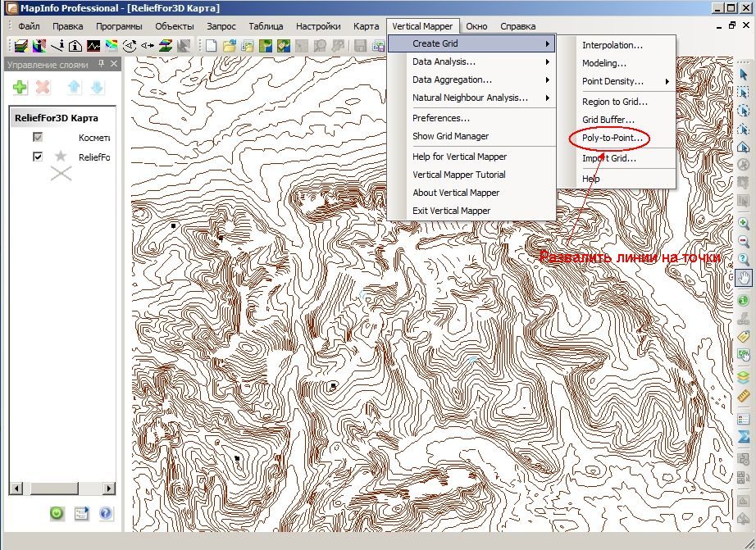Viewport: 756px width, 550px height.
Task: Open the Statistics sigma icon
Action: pyautogui.click(x=743, y=437)
